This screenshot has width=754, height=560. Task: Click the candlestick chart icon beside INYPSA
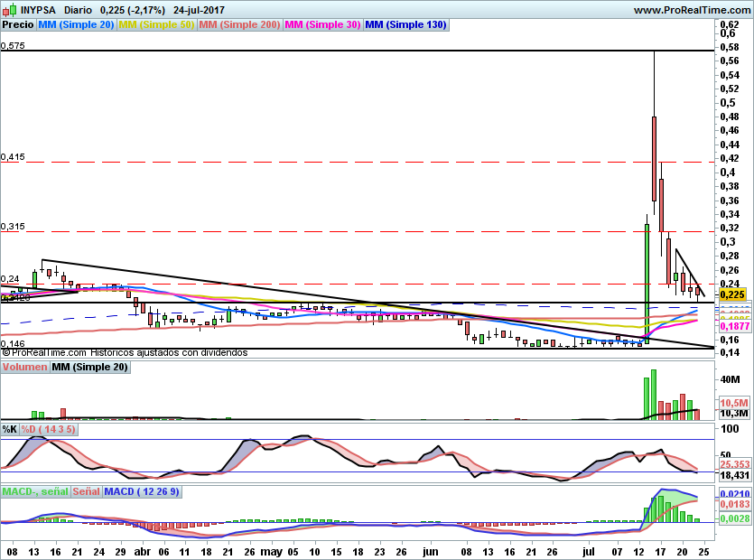coord(9,10)
